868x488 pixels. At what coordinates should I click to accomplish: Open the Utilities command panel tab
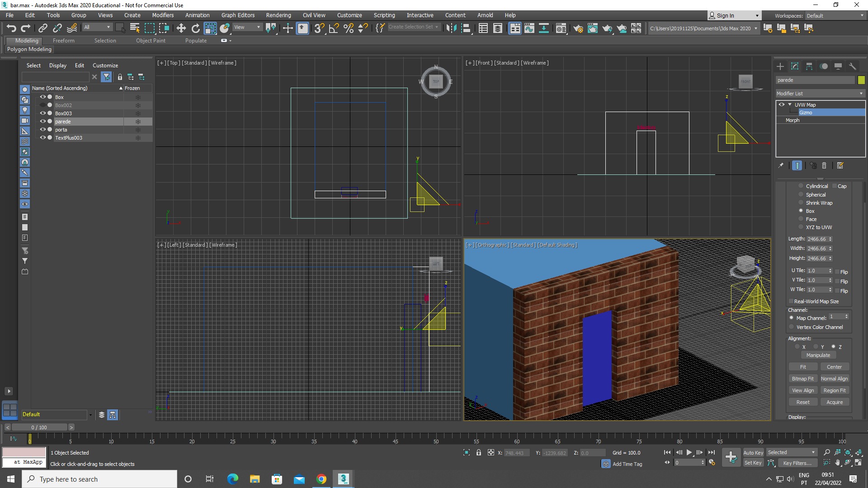[853, 66]
